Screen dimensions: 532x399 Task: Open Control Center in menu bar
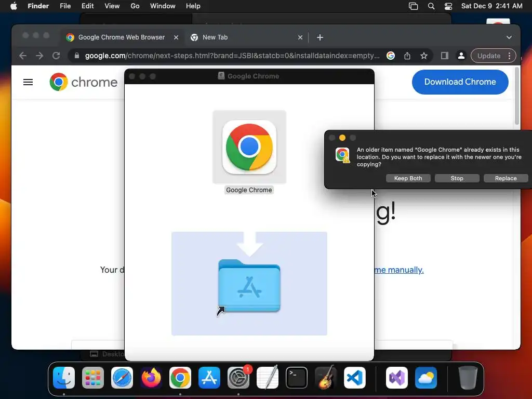pos(448,6)
